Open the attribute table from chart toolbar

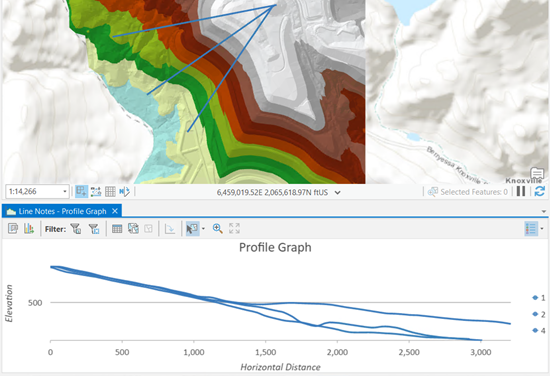[117, 229]
